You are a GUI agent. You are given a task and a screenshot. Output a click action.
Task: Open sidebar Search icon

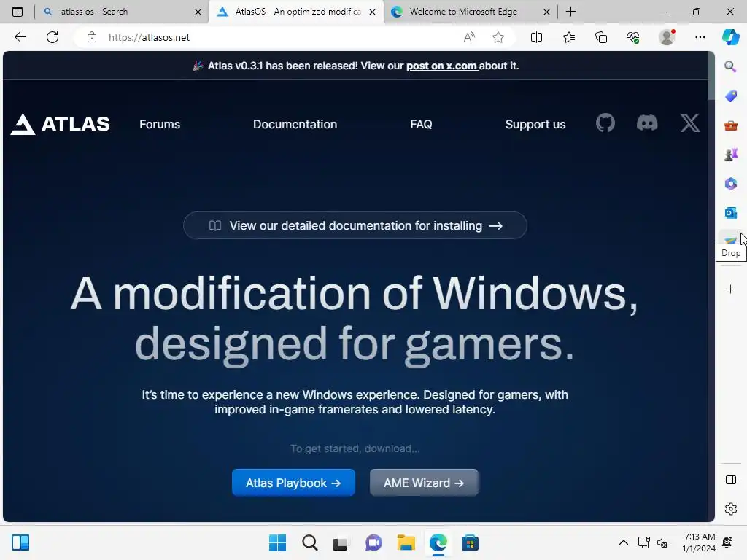point(730,66)
